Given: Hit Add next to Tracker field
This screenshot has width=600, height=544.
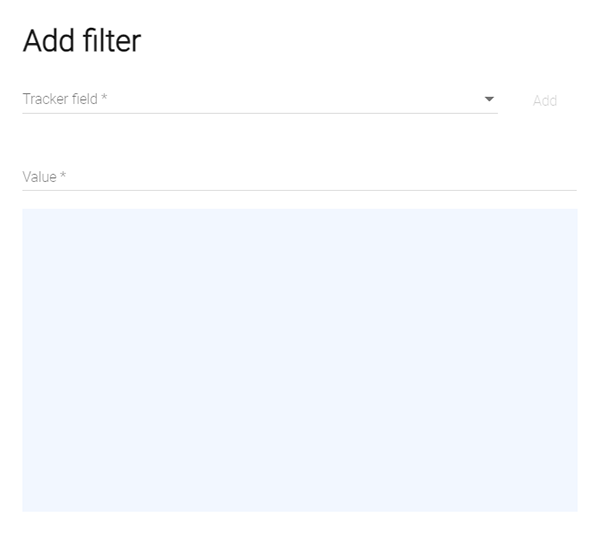Looking at the screenshot, I should 545,101.
